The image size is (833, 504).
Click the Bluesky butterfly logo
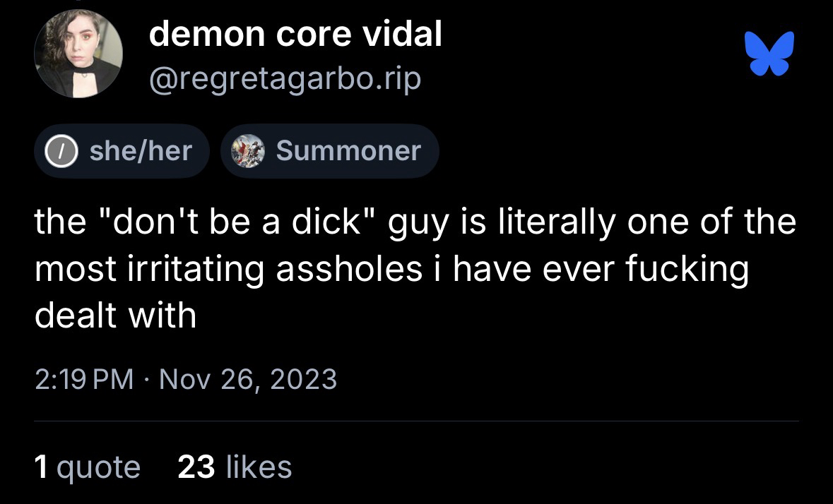[x=769, y=53]
